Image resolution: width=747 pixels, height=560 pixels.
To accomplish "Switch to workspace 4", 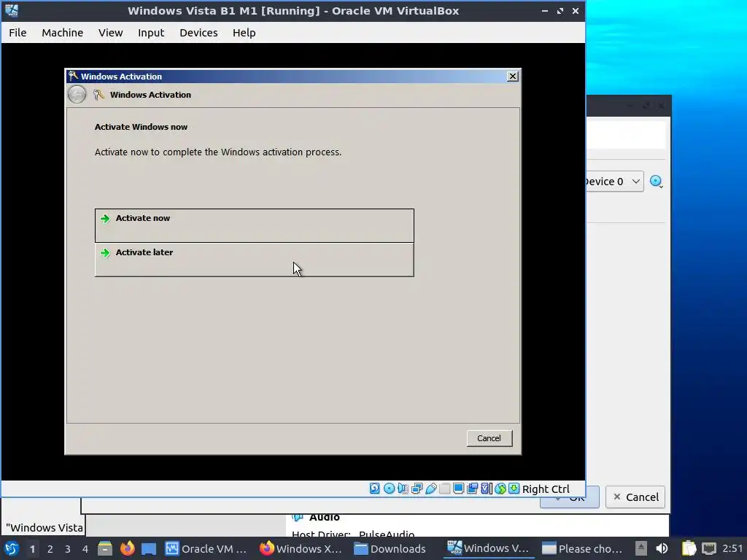I will [85, 549].
